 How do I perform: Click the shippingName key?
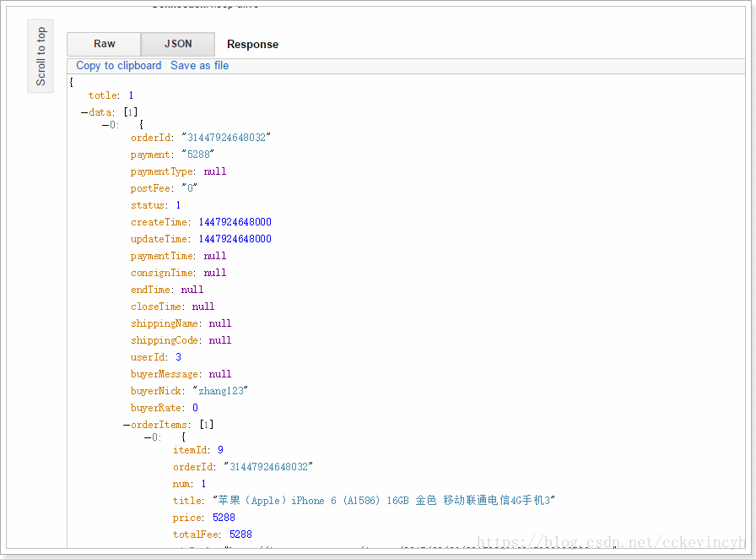165,324
